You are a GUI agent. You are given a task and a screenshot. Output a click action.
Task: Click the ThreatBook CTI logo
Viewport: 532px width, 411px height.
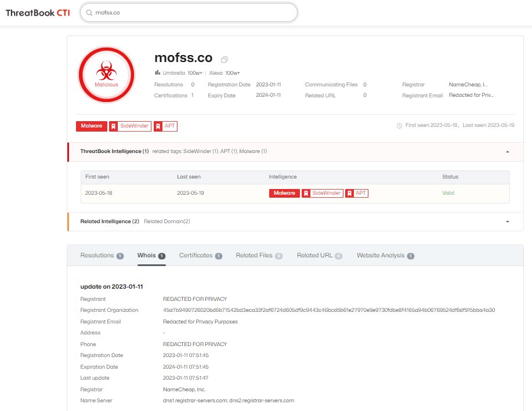point(38,13)
